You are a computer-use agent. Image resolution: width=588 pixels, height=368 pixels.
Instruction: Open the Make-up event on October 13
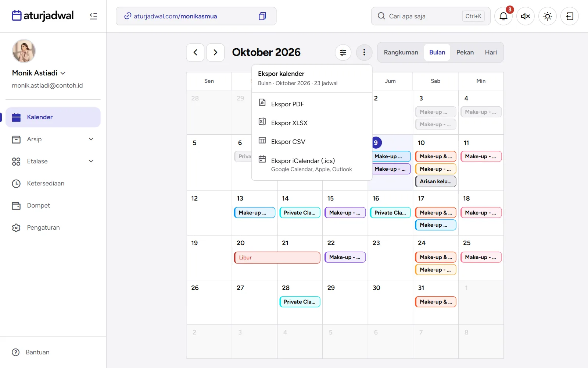tap(254, 213)
